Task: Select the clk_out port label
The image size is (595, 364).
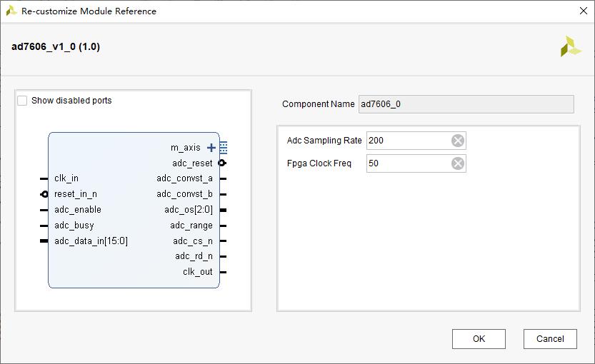Action: pyautogui.click(x=198, y=272)
